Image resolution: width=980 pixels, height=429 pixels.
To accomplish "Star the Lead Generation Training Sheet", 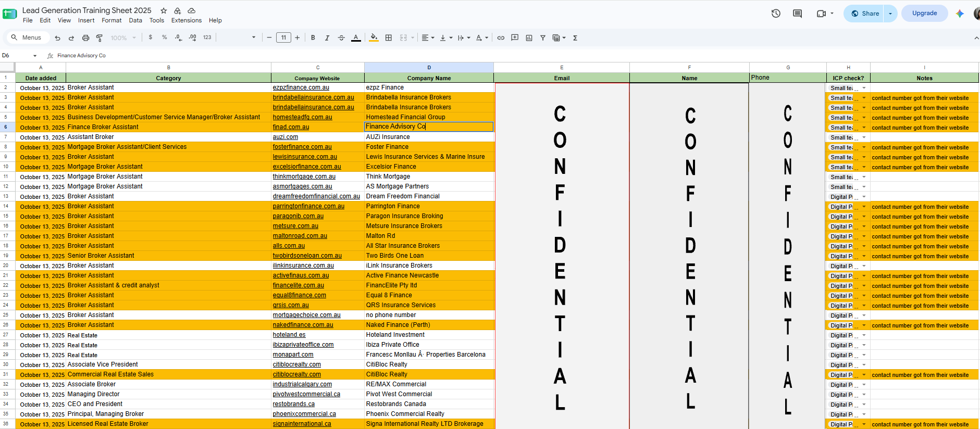I will tap(164, 10).
